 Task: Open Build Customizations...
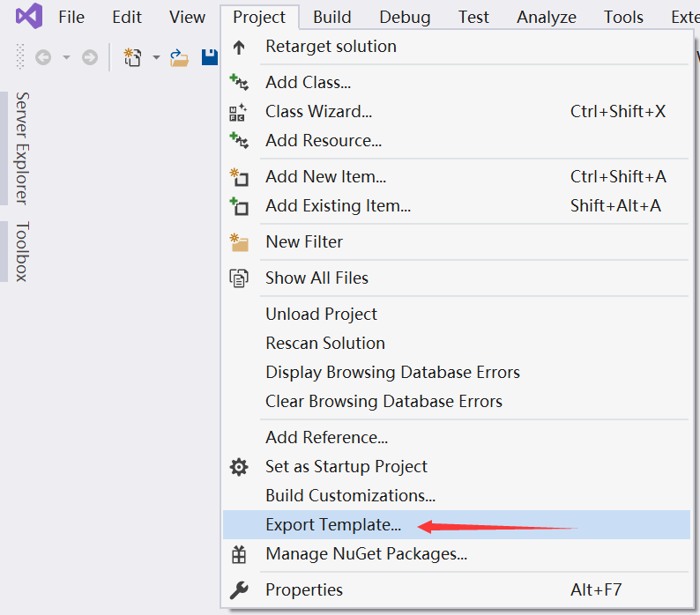457,495
